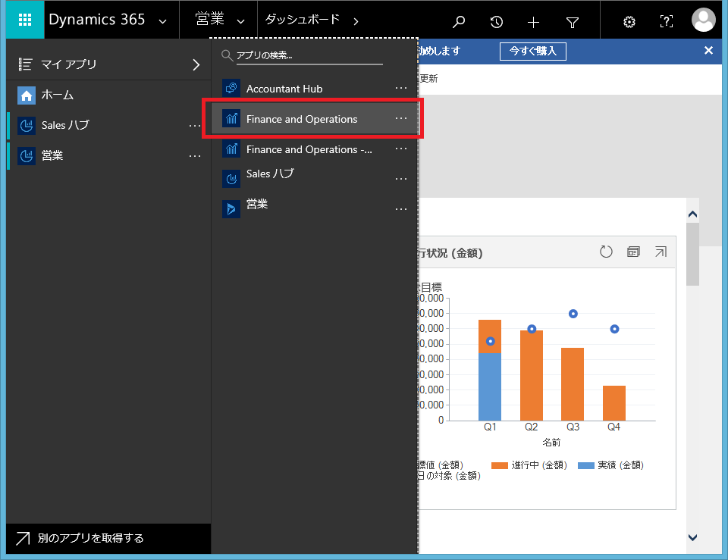Click the 別のアプリを取得する arrow icon
Screen dimensions: 728x560
(23, 538)
